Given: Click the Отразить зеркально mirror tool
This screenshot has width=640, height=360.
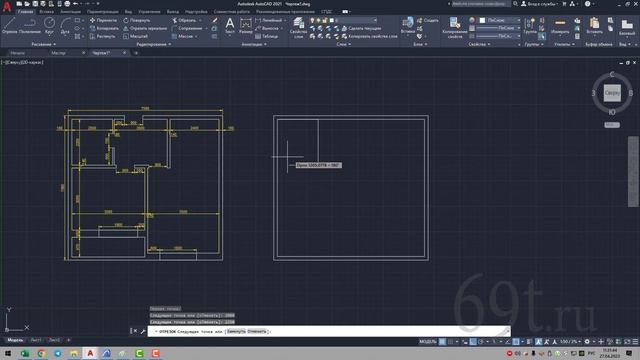Looking at the screenshot, I should click(145, 28).
